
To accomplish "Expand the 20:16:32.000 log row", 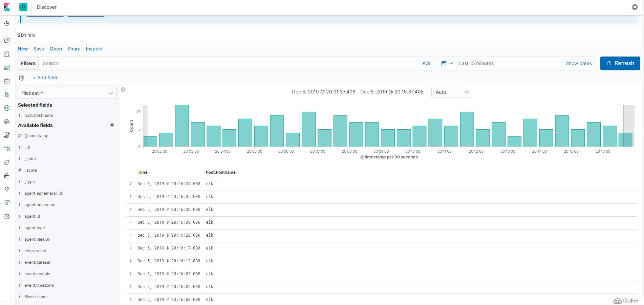I will pyautogui.click(x=131, y=210).
